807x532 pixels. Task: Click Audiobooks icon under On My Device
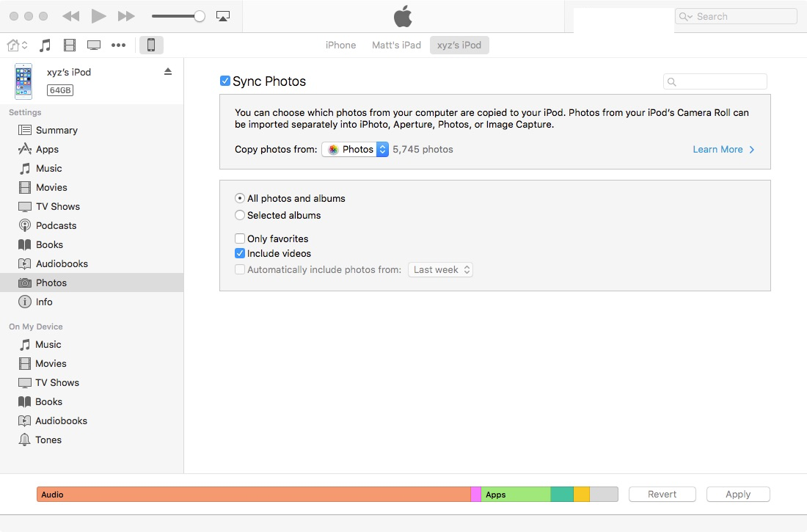pyautogui.click(x=25, y=420)
